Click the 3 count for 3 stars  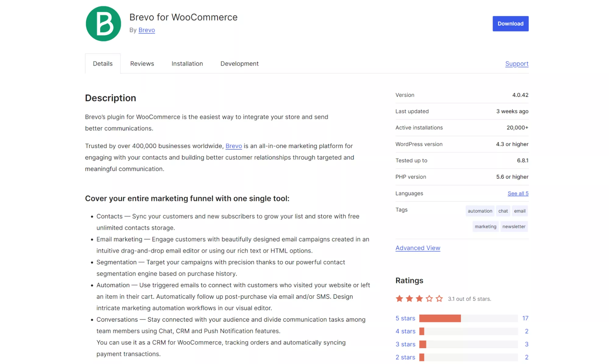tap(526, 344)
